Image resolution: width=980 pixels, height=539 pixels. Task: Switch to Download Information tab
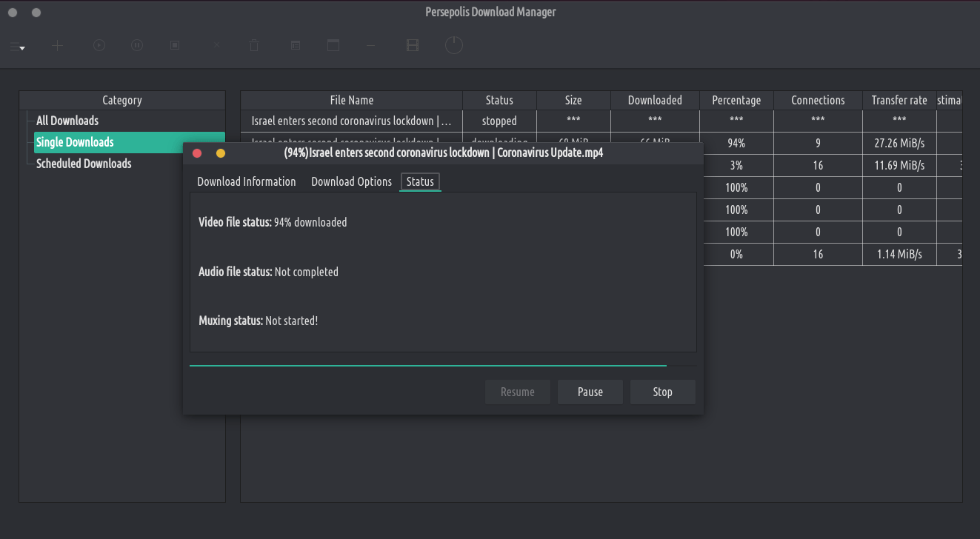click(x=247, y=181)
